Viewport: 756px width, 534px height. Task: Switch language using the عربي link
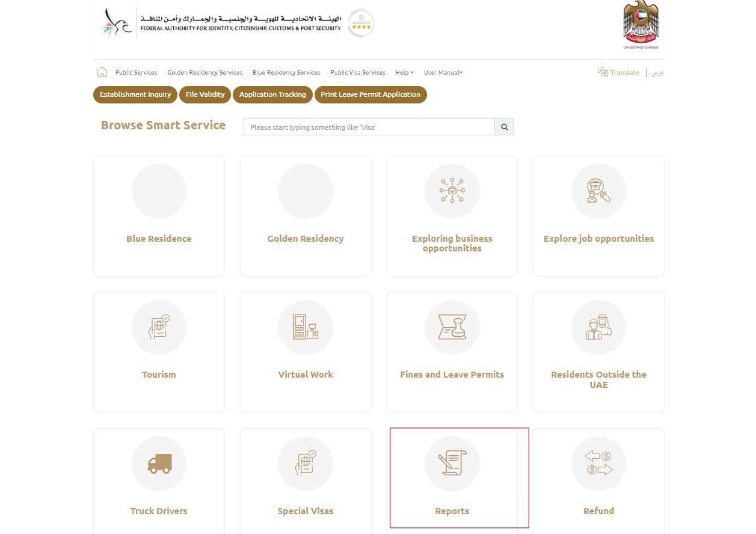click(x=657, y=73)
